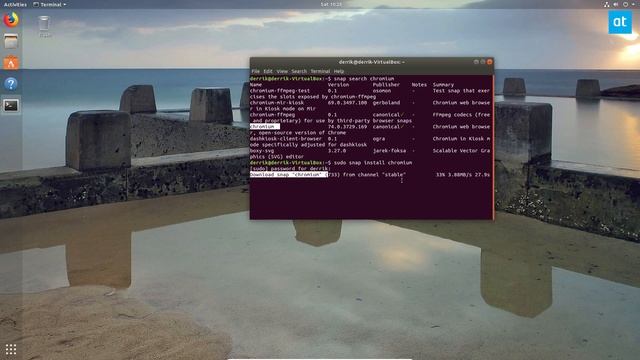The height and width of the screenshot is (360, 640).
Task: Click the 'chromium-ffmpeg-test' row name
Action: pyautogui.click(x=280, y=91)
